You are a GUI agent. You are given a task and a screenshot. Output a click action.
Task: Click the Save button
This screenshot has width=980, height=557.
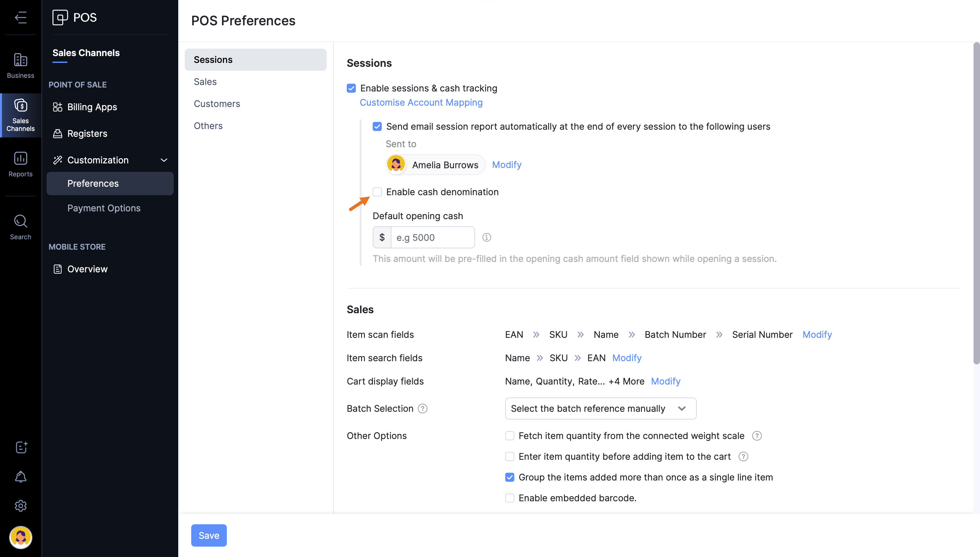(x=209, y=535)
